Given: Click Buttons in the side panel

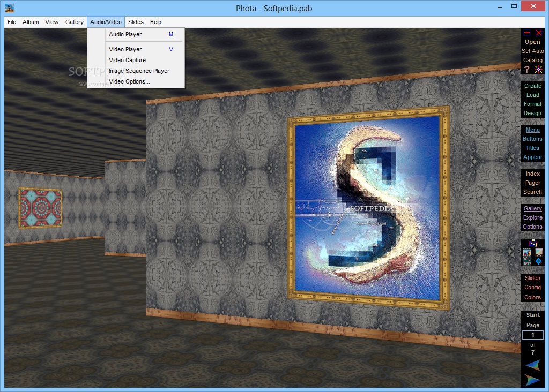Looking at the screenshot, I should coord(532,139).
